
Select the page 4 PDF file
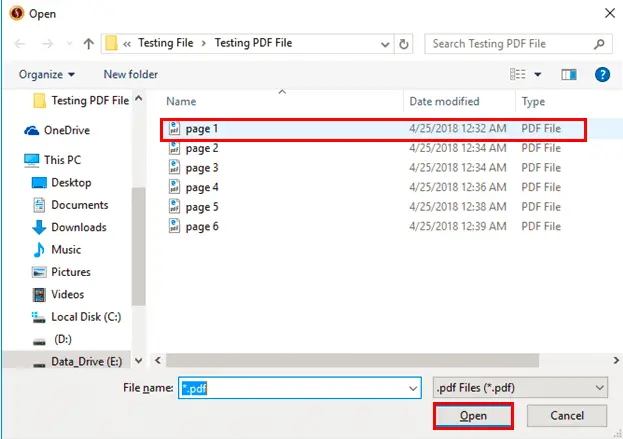[373, 187]
